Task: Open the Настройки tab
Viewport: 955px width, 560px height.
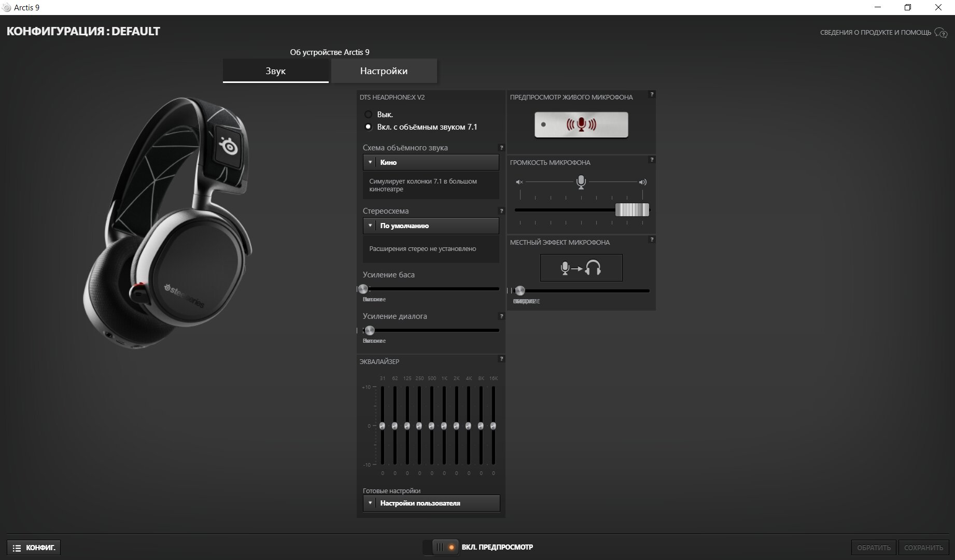Action: [384, 71]
